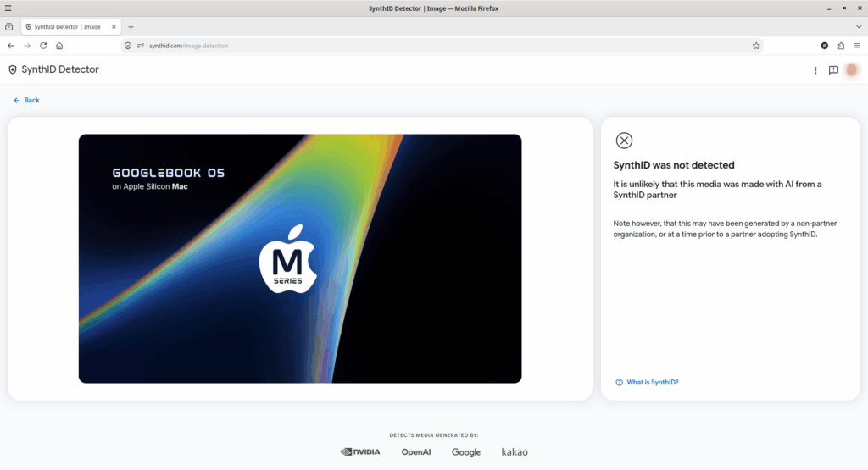The image size is (868, 470).
Task: Open the Firefox View tab list icon
Action: coord(8,26)
